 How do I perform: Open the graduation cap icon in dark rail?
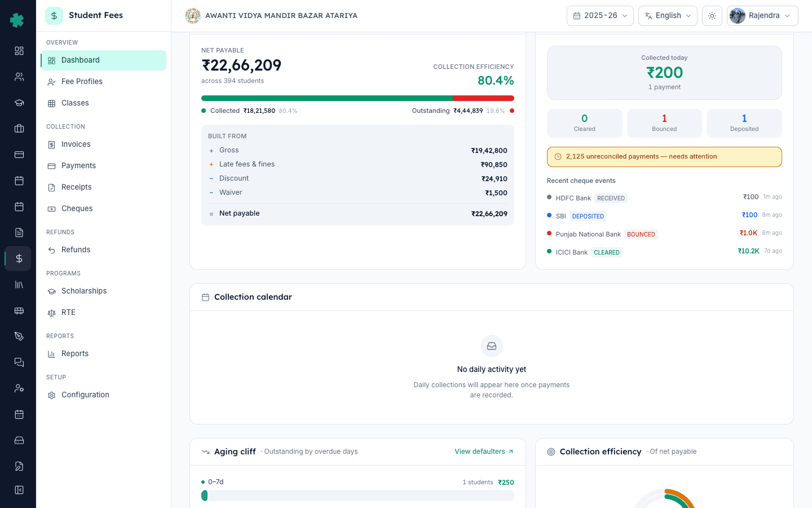coord(19,103)
